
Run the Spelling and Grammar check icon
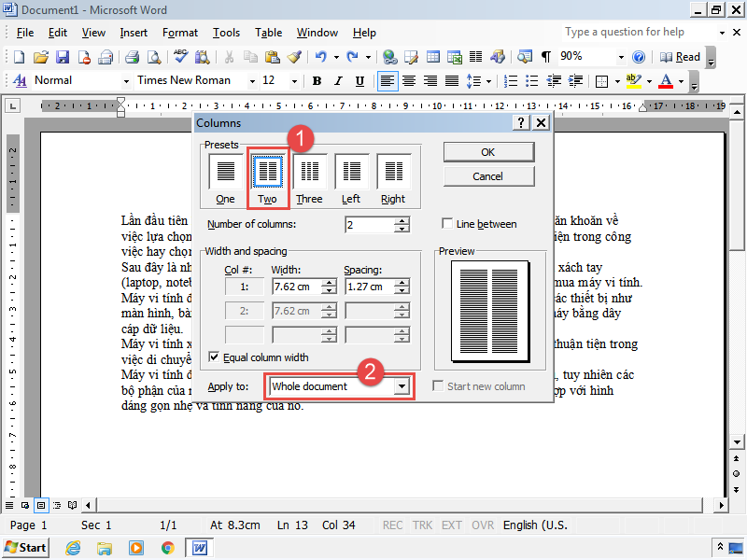tap(180, 57)
